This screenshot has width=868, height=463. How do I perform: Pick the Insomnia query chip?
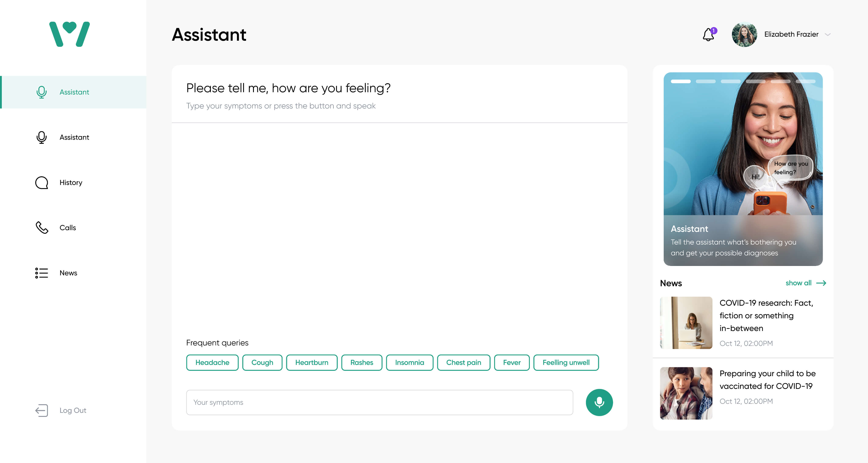[409, 363]
